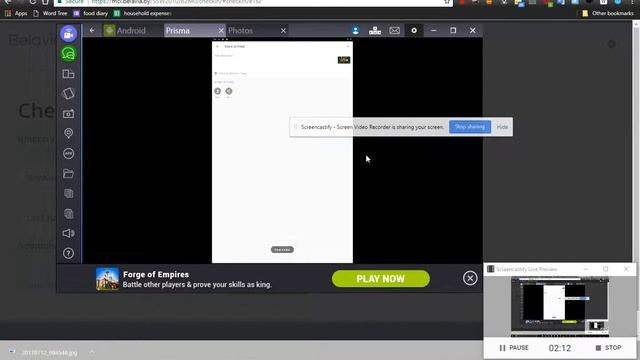
Task: Click the copy icon in BlueStacks sidebar
Action: click(x=68, y=193)
